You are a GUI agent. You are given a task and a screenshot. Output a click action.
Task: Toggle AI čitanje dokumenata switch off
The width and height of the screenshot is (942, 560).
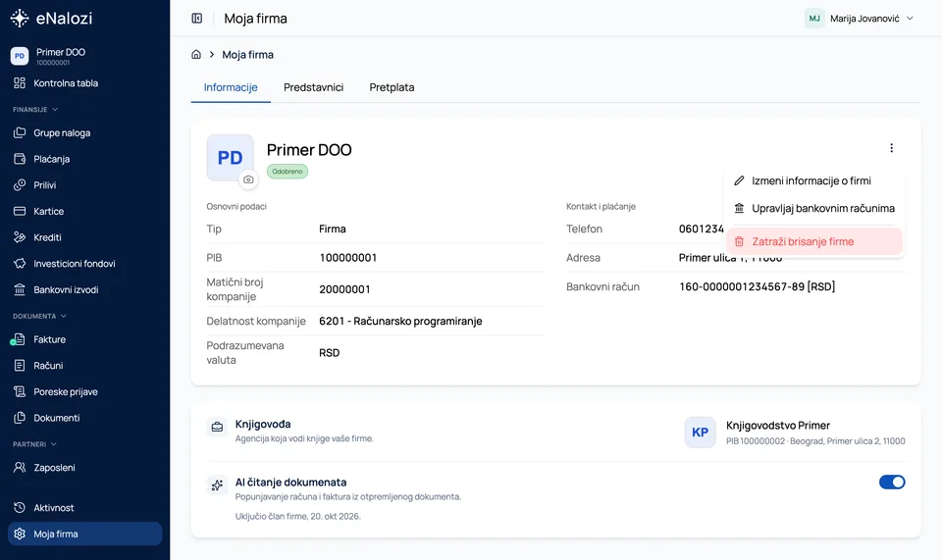click(892, 482)
